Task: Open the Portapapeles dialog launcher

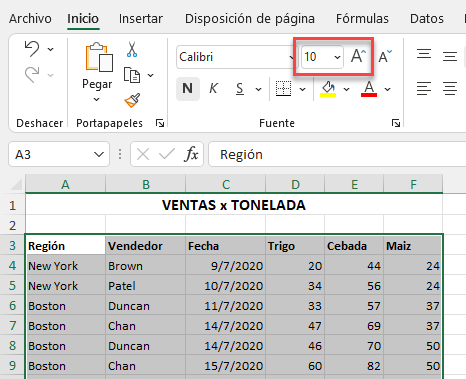Action: [x=160, y=123]
